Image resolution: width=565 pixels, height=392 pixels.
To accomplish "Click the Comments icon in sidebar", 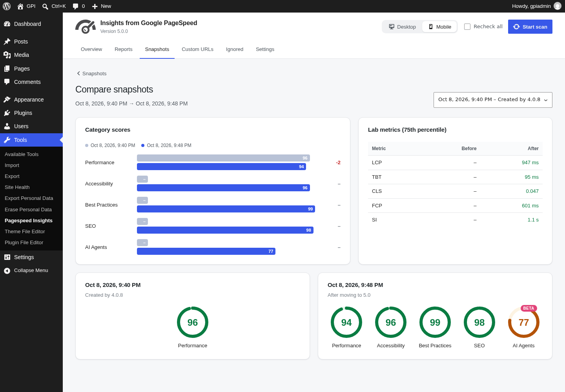I will 7,82.
